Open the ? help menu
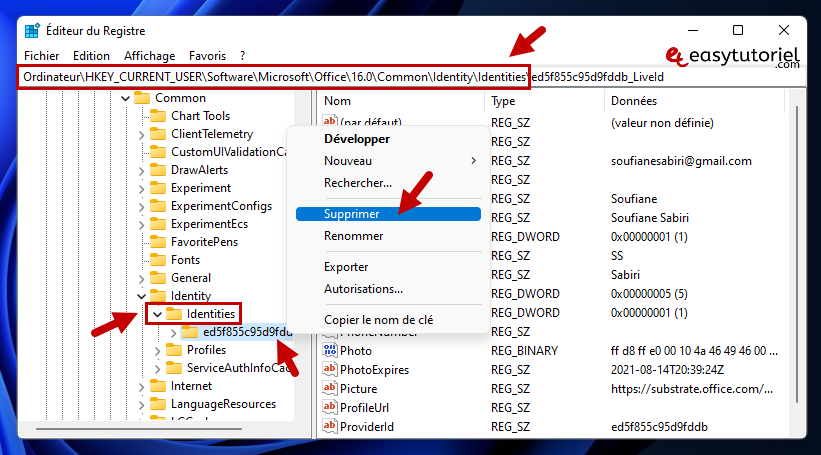The width and height of the screenshot is (821, 455). [x=242, y=56]
